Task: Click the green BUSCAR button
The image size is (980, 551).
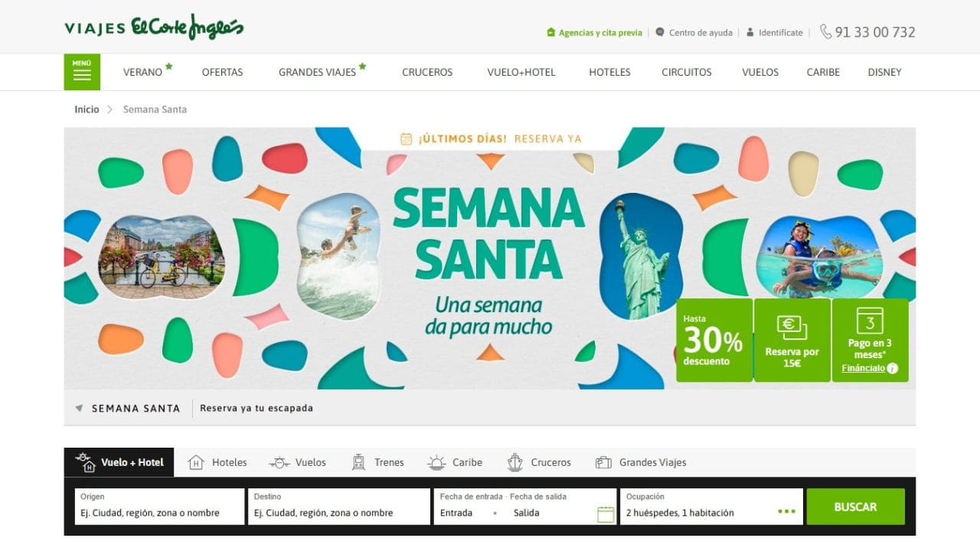Action: 855,507
